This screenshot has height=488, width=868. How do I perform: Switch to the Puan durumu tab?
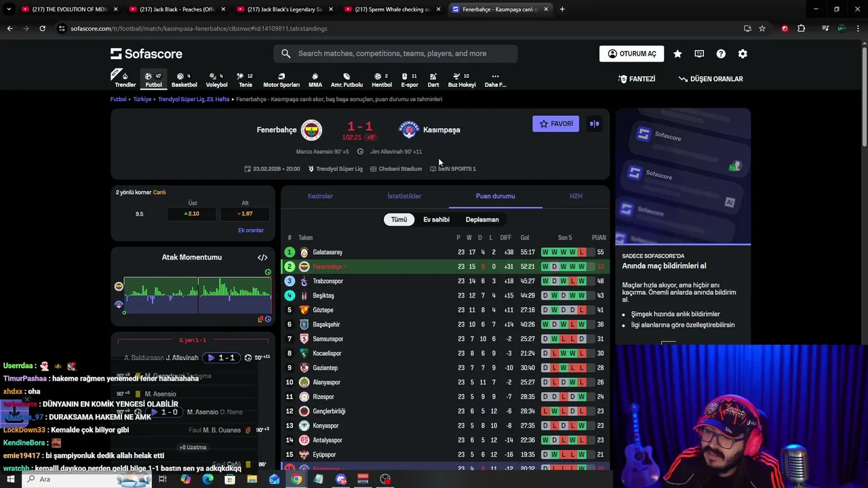(x=495, y=196)
